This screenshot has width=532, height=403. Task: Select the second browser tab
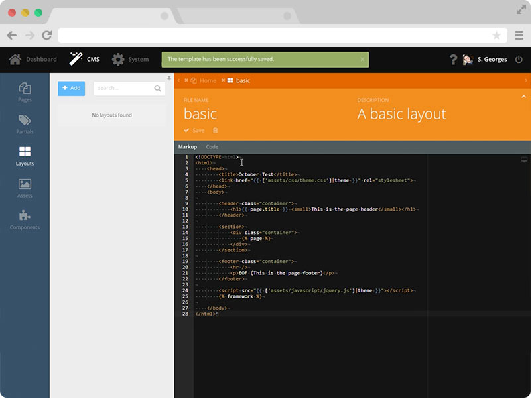(x=237, y=16)
